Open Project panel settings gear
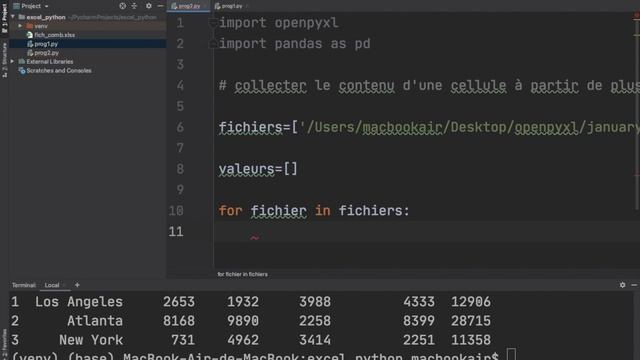Viewport: 640px width, 360px height. 149,6
